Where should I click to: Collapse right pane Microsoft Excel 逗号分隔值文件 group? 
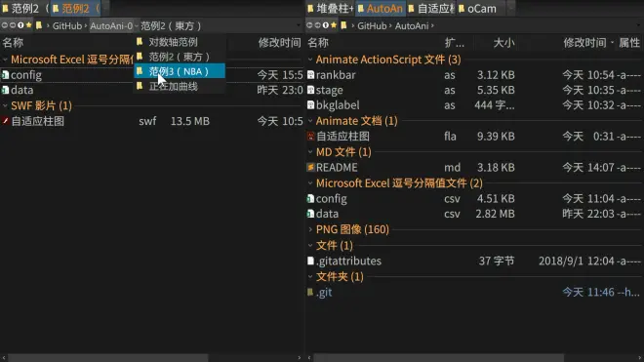coord(310,183)
